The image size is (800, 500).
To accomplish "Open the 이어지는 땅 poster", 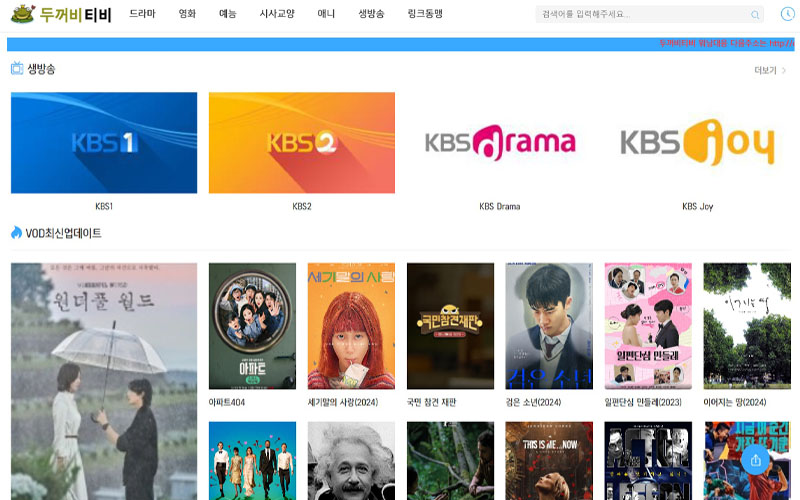I will pos(747,326).
